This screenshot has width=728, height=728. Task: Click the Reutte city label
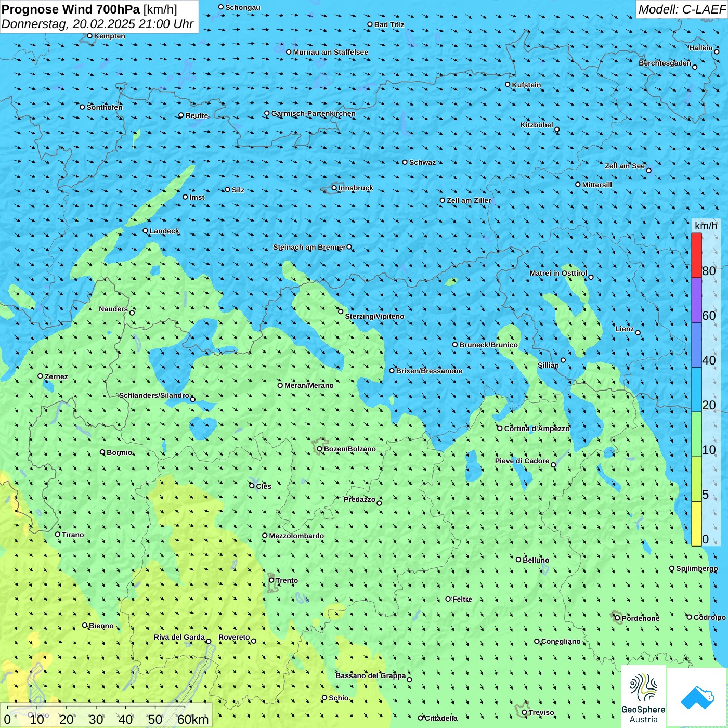point(197,115)
